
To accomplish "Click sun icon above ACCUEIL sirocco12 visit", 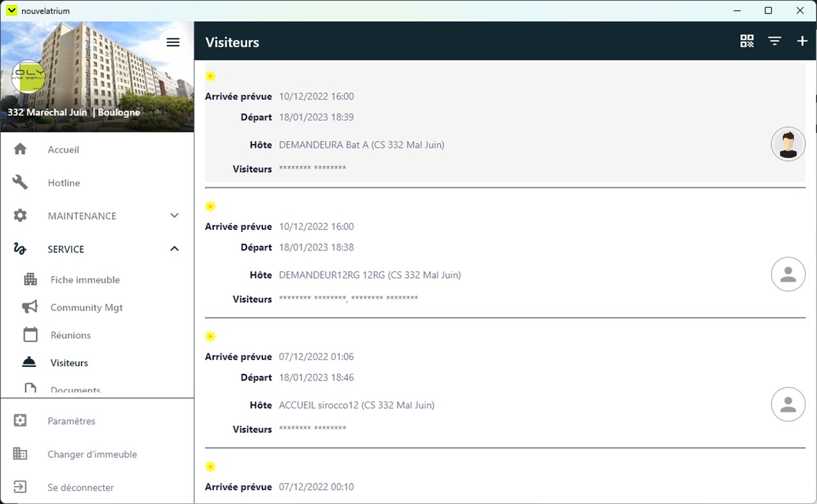I will click(210, 336).
